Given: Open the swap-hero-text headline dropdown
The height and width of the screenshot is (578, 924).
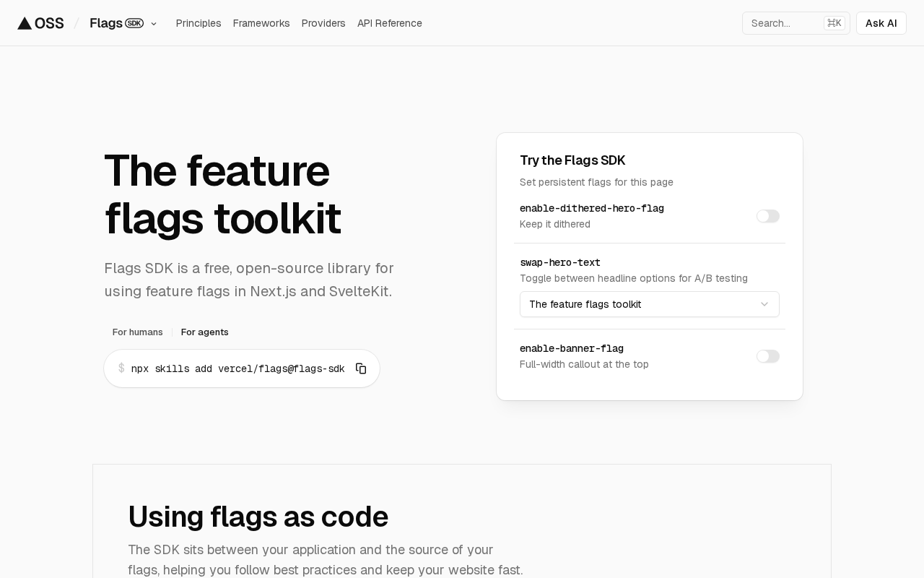Looking at the screenshot, I should [x=649, y=304].
